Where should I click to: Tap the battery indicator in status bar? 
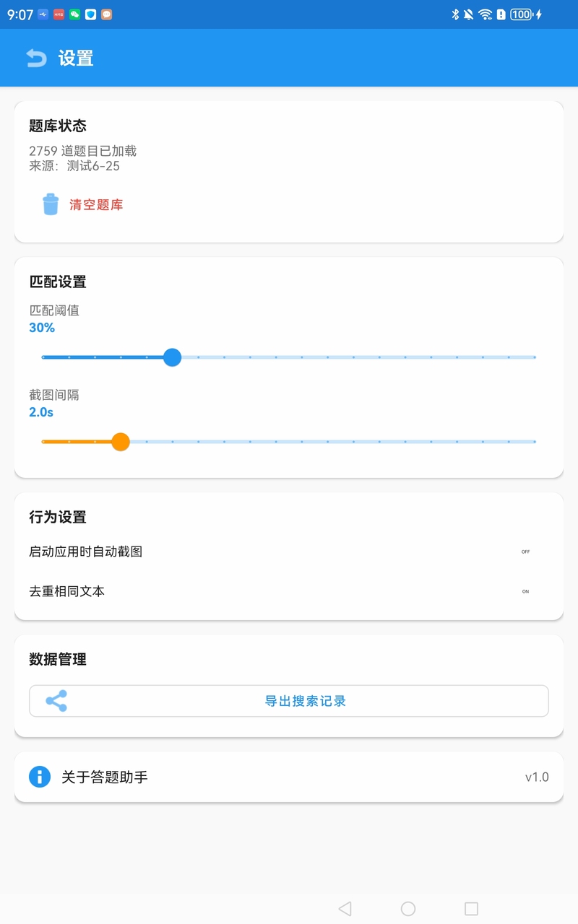click(x=521, y=14)
